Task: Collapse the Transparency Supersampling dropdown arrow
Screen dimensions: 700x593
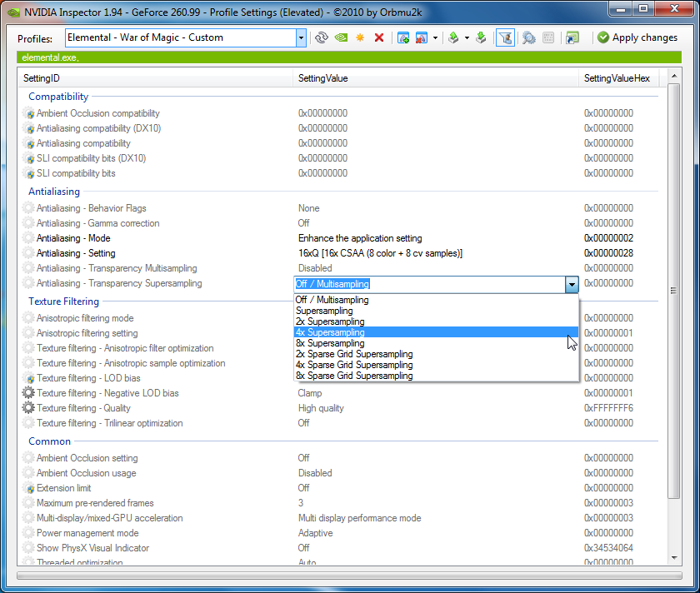Action: (x=572, y=284)
